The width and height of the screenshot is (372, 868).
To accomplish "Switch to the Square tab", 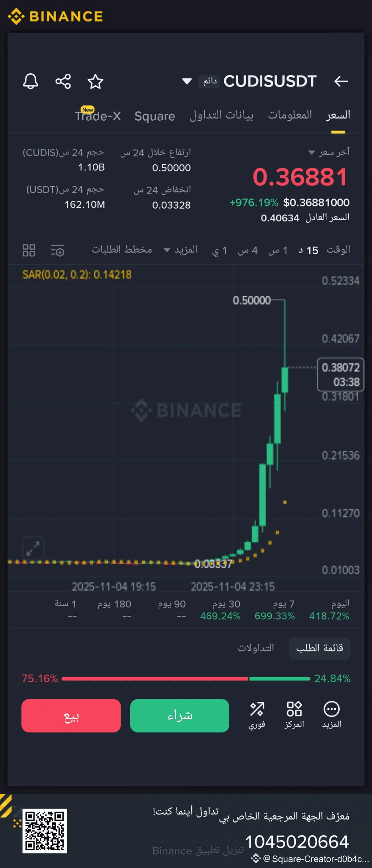I will (155, 116).
